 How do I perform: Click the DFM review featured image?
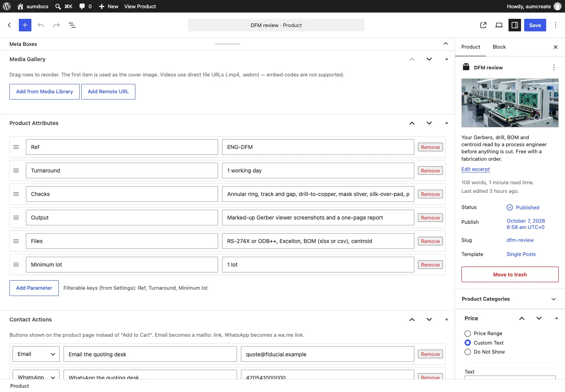coord(510,103)
